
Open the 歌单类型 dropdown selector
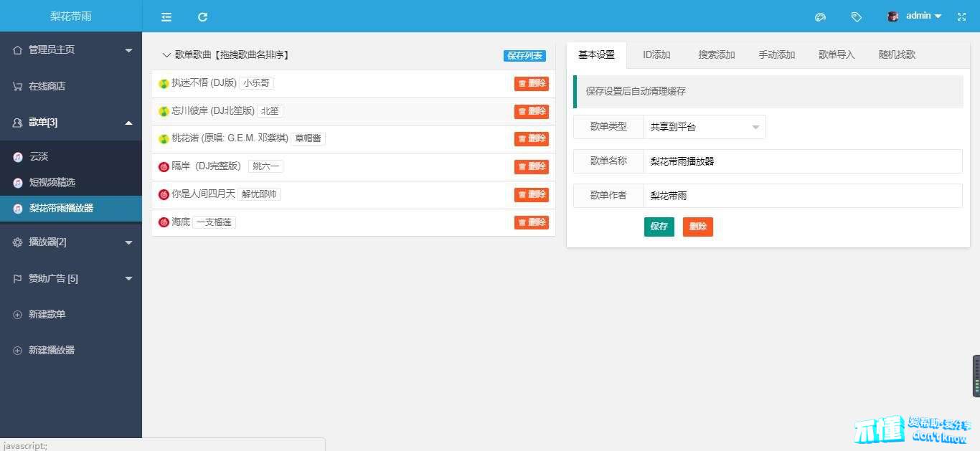click(705, 127)
